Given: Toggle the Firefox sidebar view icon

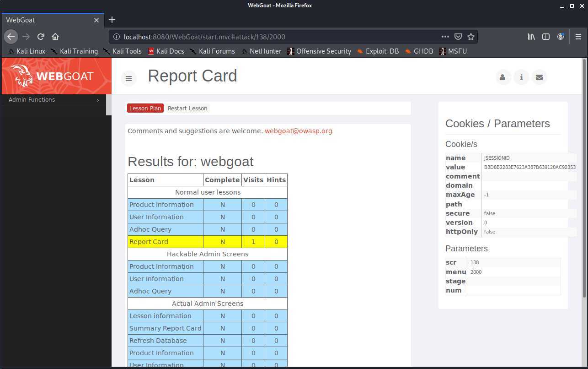Looking at the screenshot, I should [546, 37].
